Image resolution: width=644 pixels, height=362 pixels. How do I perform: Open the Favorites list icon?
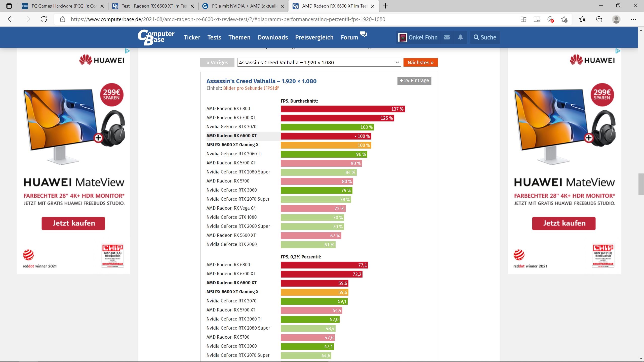[x=582, y=19]
